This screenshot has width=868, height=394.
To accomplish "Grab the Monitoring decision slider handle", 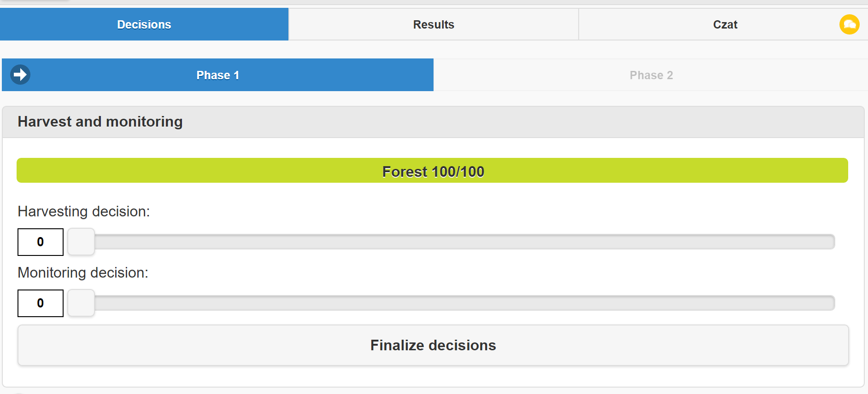I will [81, 303].
